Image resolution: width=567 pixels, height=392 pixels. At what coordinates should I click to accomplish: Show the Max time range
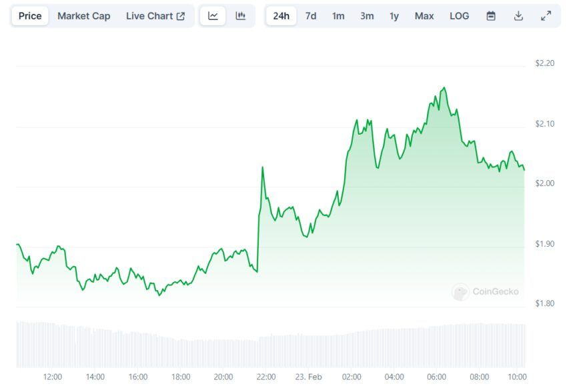424,16
